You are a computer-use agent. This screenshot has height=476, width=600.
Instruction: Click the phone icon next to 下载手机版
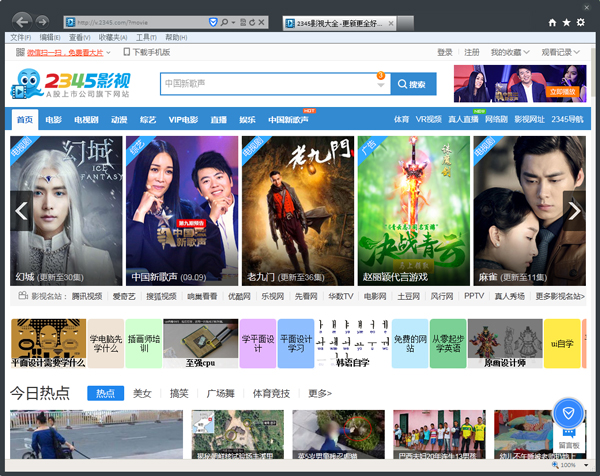(127, 52)
